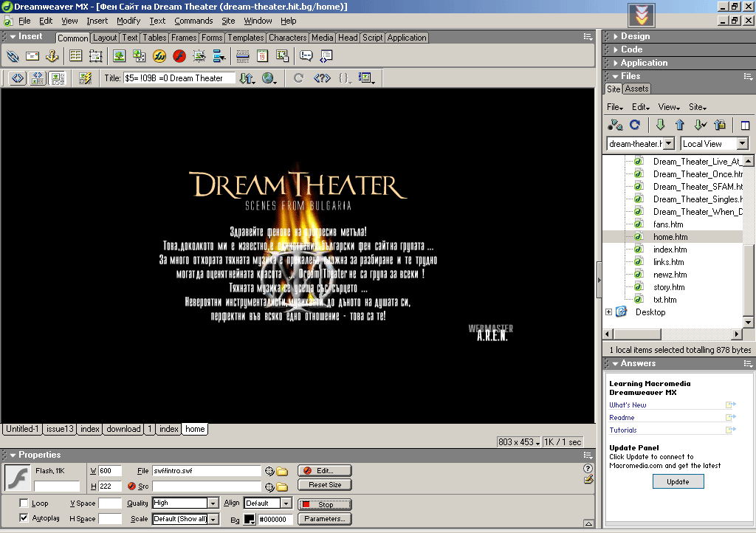Viewport: 756px width, 533px height.
Task: Refresh the site file list
Action: [635, 125]
